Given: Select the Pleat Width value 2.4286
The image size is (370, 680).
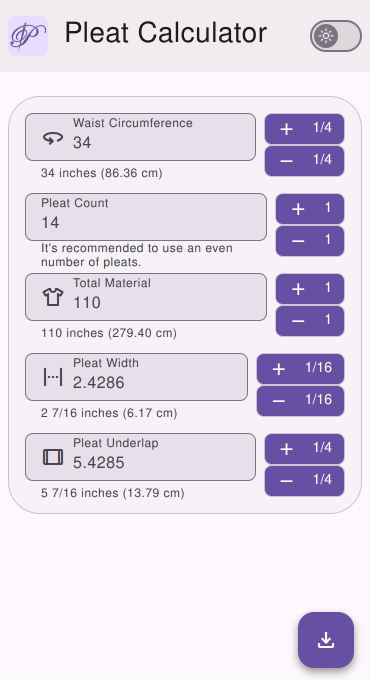Looking at the screenshot, I should point(98,382).
